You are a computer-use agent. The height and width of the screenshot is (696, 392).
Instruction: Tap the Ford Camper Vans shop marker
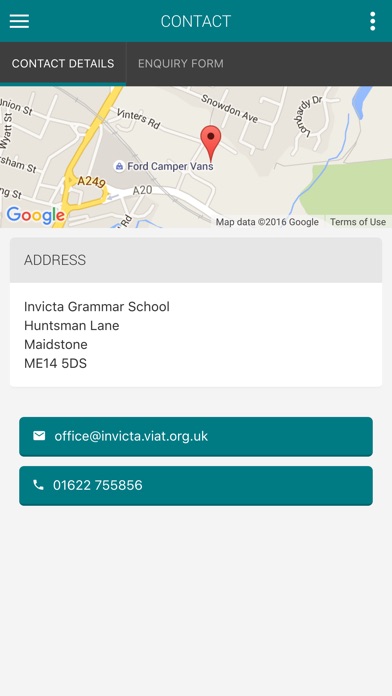[x=119, y=166]
